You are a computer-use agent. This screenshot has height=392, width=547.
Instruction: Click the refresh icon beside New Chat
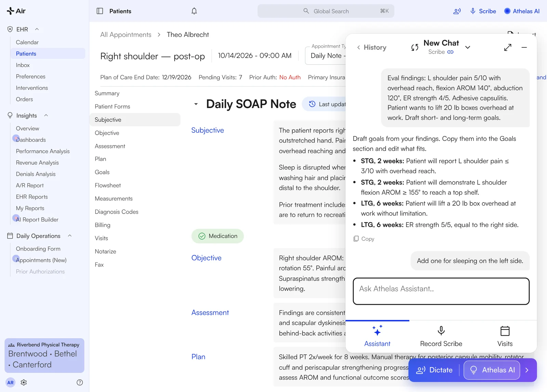coord(415,48)
